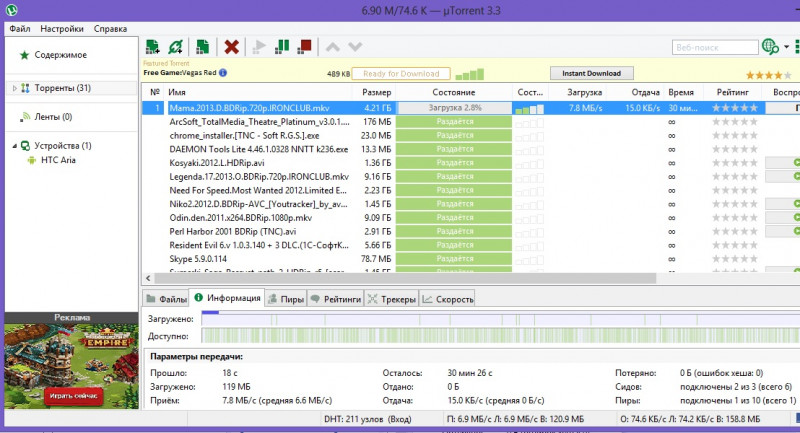Click the Move Up Queue arrow

point(333,47)
